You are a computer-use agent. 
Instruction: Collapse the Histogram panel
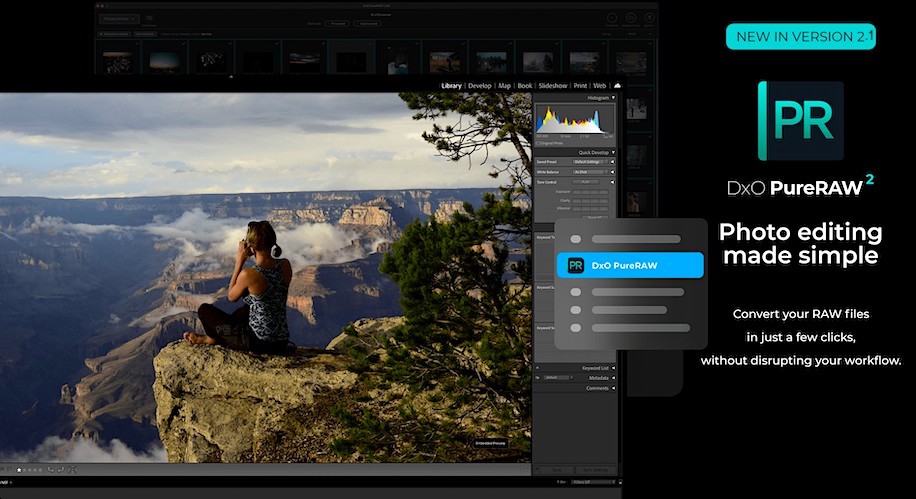[x=613, y=98]
